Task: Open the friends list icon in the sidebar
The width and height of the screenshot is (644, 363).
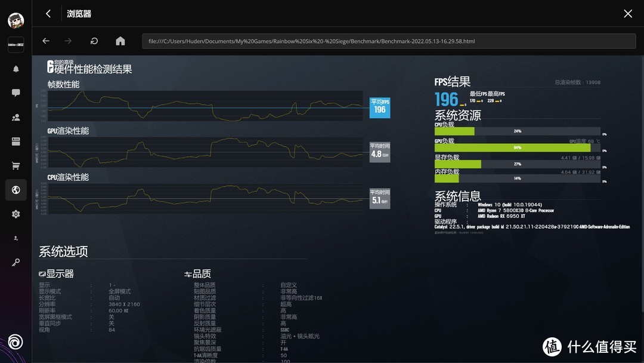Action: pos(16,117)
